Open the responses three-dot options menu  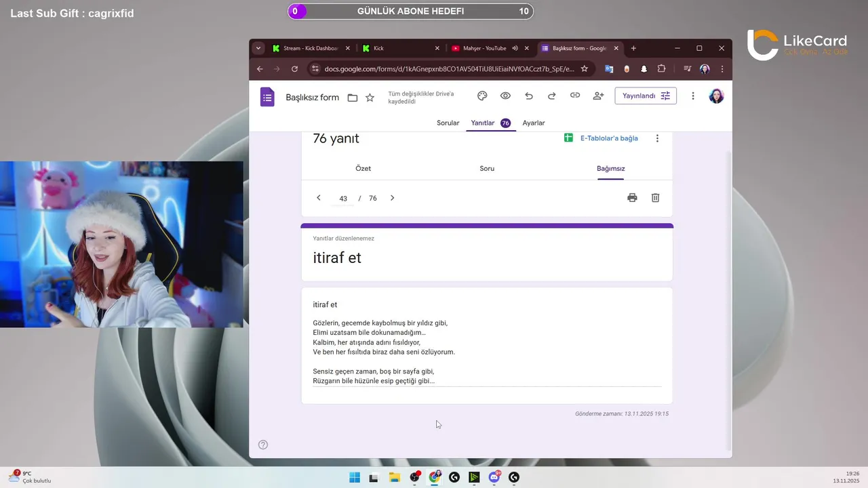[657, 138]
